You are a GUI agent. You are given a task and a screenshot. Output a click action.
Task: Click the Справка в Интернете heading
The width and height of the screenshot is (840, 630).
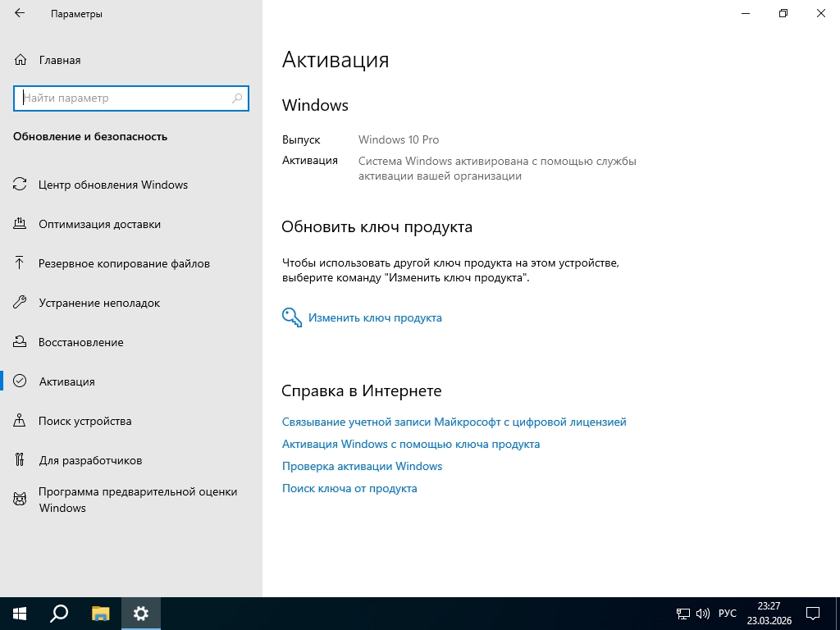(x=362, y=391)
